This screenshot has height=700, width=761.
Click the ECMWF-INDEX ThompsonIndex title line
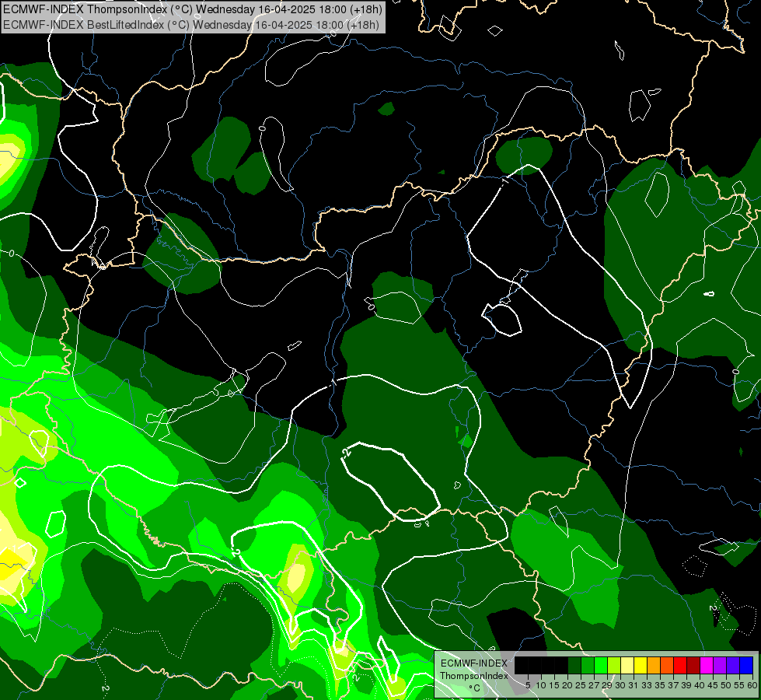pyautogui.click(x=193, y=9)
